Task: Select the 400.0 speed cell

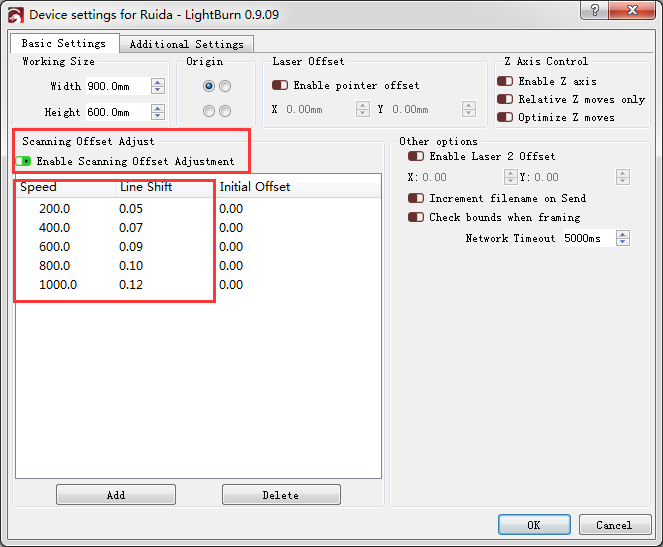Action: point(55,228)
